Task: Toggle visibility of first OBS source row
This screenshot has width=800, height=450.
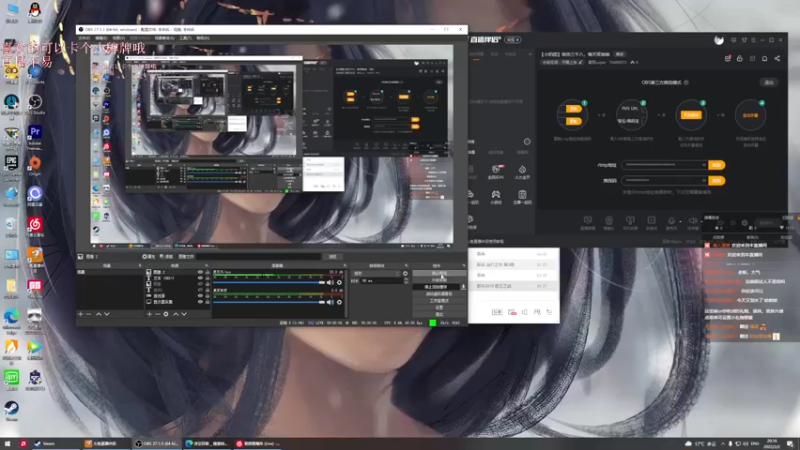Action: (200, 272)
